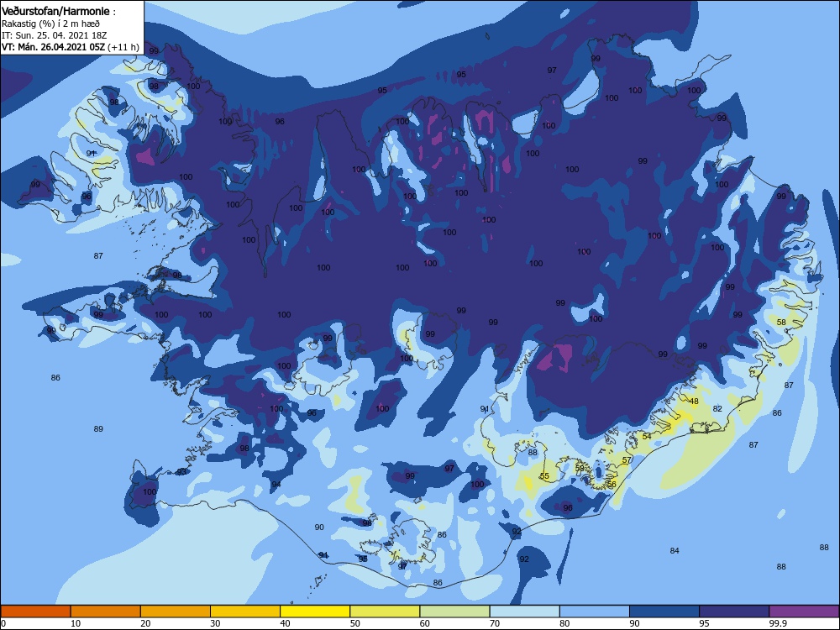Click the '89' humidity value over the sea
The image size is (840, 630).
click(x=98, y=429)
